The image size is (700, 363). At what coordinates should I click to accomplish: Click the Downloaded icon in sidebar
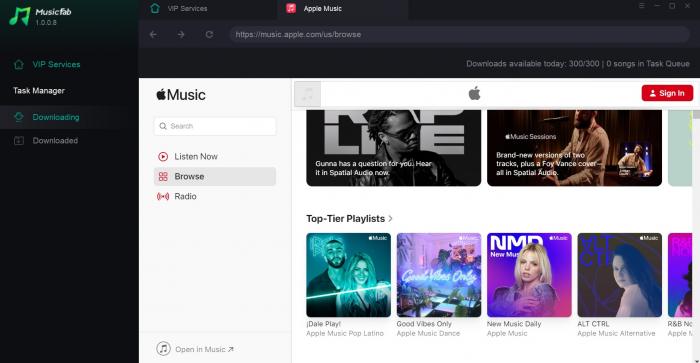tap(19, 141)
